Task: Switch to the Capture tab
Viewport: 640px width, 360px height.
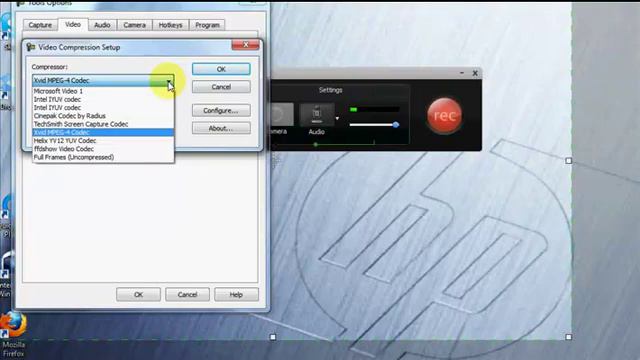Action: [40, 25]
